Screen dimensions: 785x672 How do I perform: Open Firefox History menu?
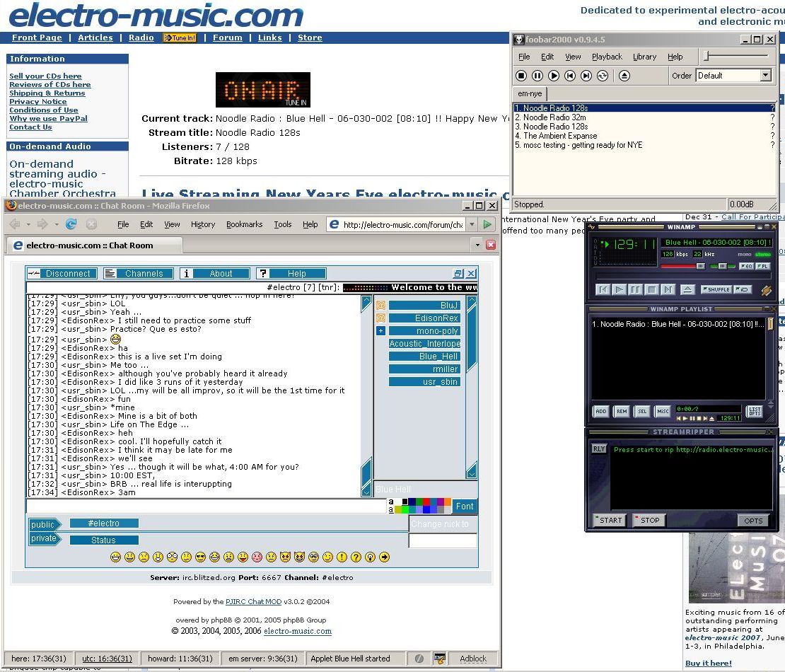click(x=203, y=224)
